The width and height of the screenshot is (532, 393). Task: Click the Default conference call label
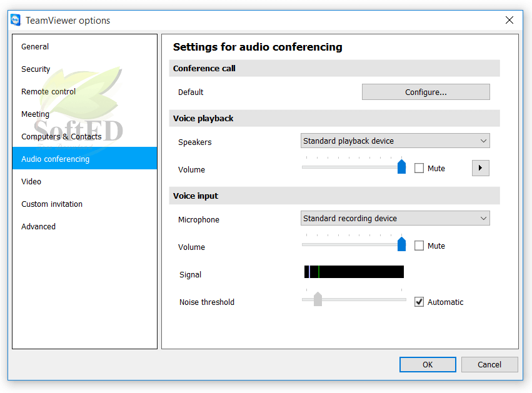191,92
